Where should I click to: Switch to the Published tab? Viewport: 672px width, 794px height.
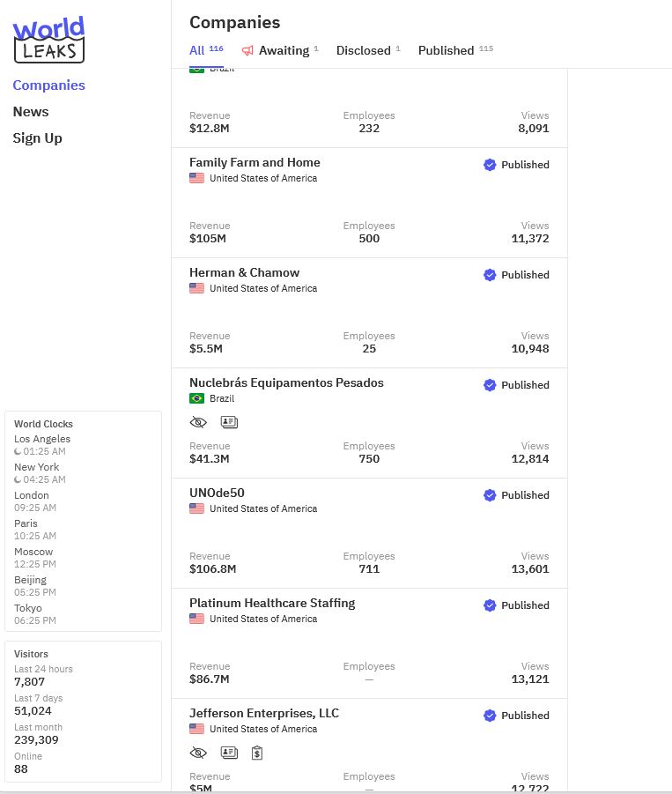[x=446, y=51]
